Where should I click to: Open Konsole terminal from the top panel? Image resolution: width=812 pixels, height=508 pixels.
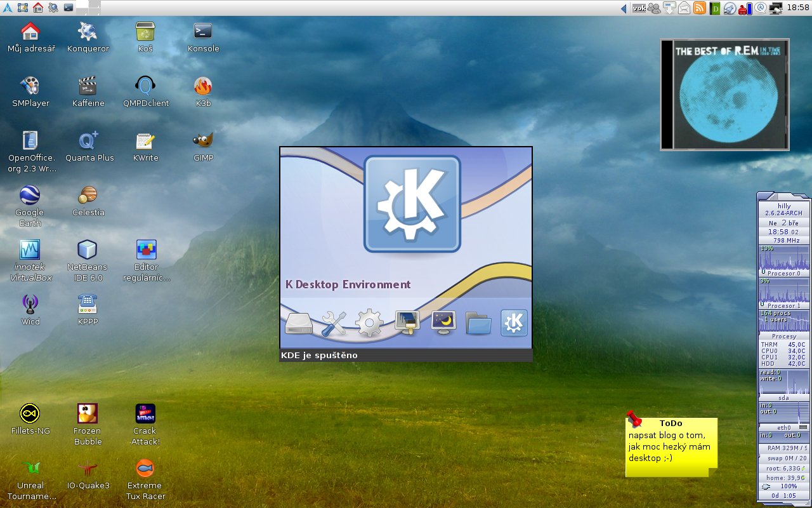coord(69,8)
